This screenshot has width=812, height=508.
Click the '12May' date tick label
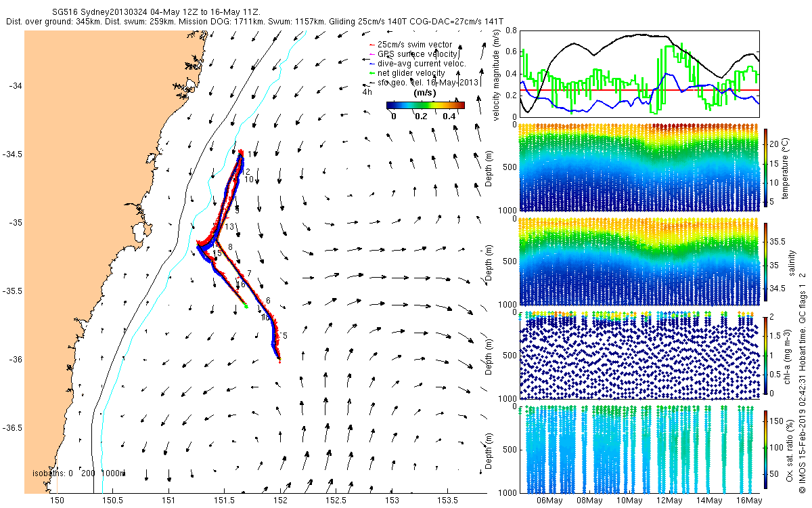click(x=670, y=501)
